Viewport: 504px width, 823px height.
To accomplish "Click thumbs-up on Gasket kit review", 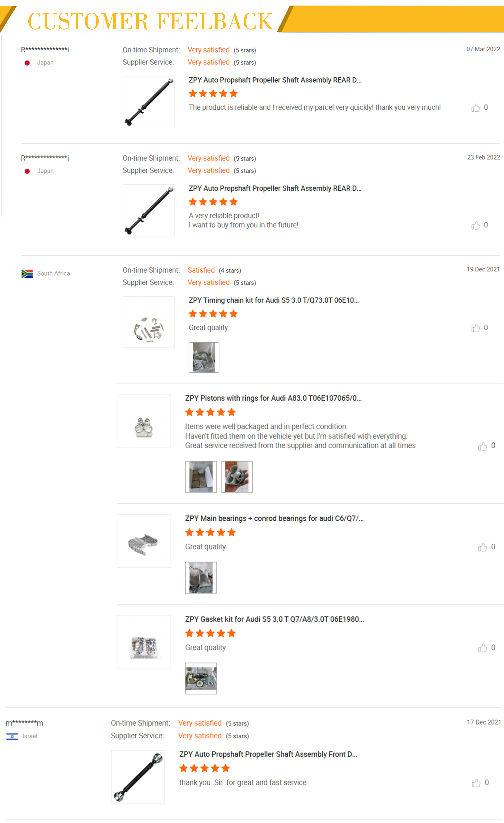I will pos(482,648).
